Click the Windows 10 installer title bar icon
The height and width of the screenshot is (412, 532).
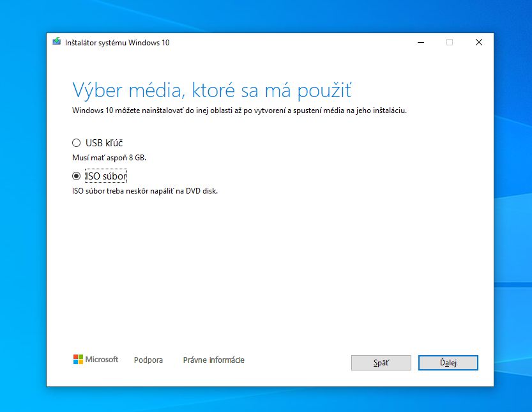[x=56, y=42]
